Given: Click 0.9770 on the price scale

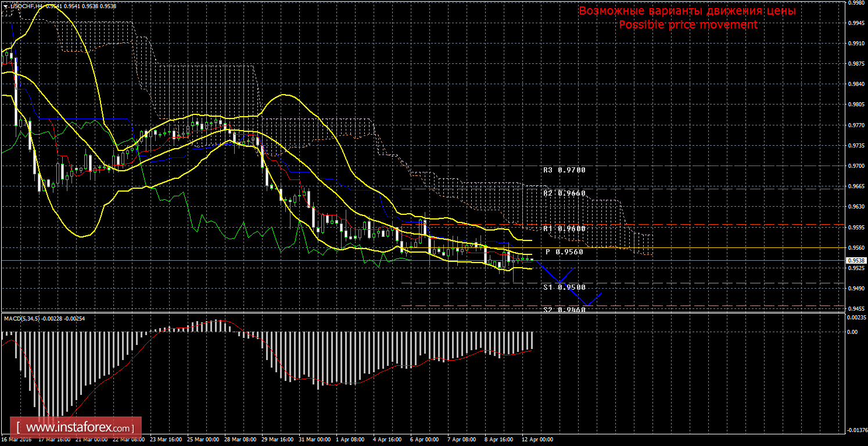Looking at the screenshot, I should pos(856,125).
